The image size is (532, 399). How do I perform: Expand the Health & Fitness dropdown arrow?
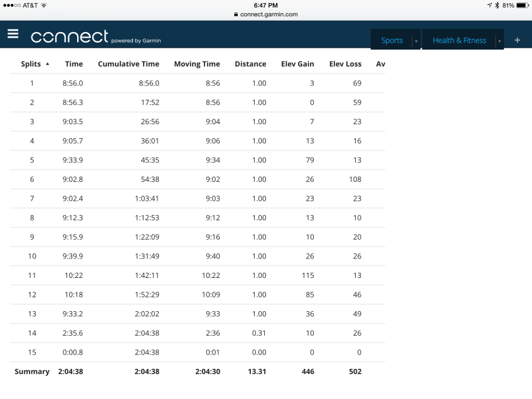click(499, 41)
